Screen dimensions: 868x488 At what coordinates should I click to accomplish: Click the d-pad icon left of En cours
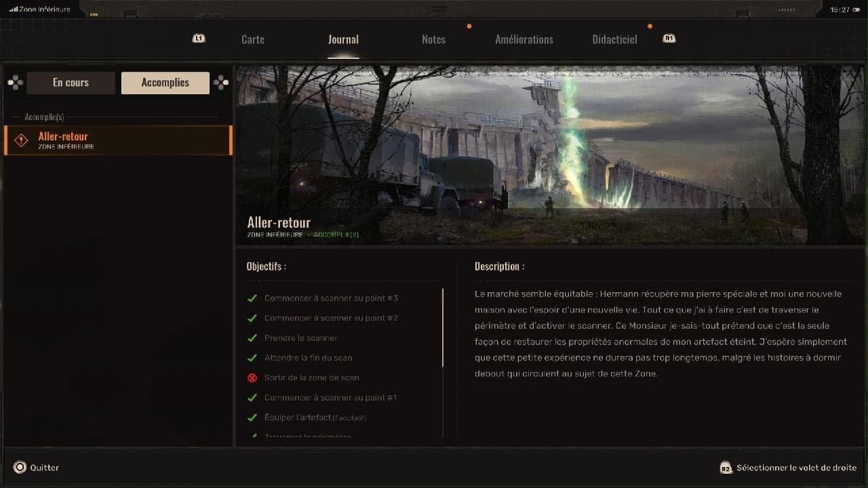15,83
